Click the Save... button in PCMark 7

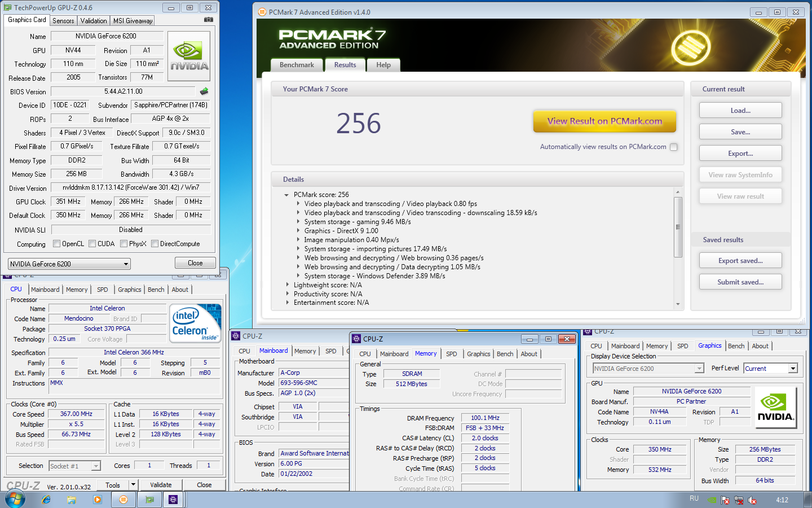point(740,132)
